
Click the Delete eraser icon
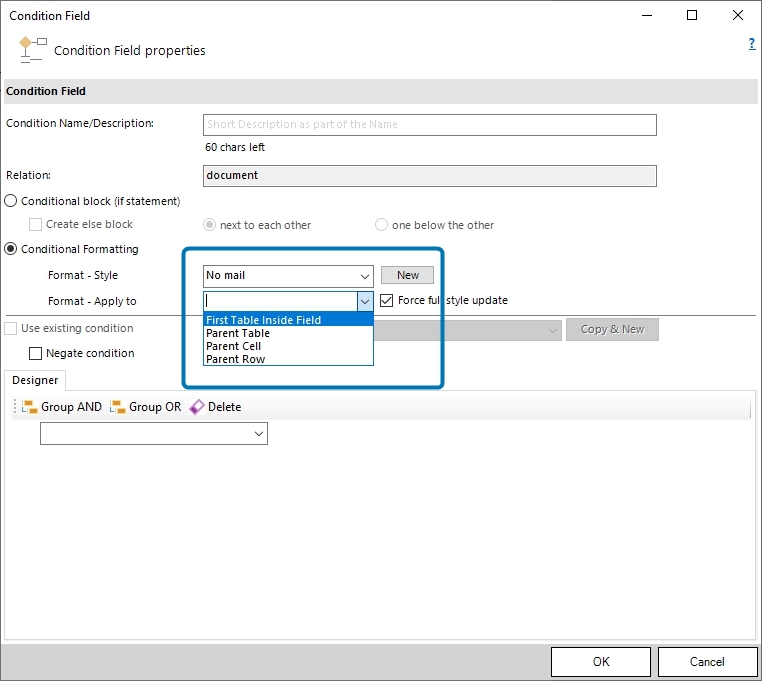197,407
